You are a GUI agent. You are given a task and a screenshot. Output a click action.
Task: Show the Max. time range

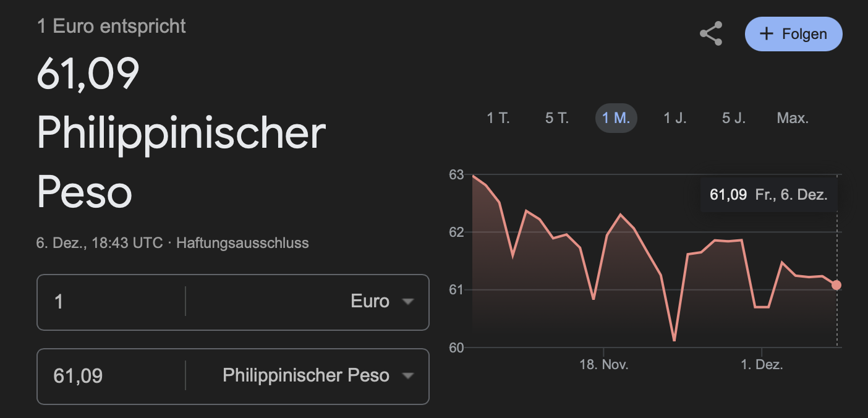[793, 118]
